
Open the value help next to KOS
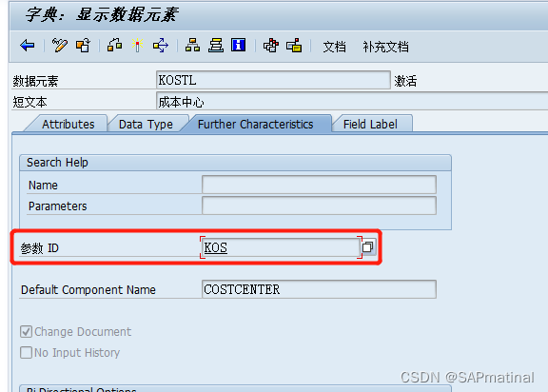368,247
